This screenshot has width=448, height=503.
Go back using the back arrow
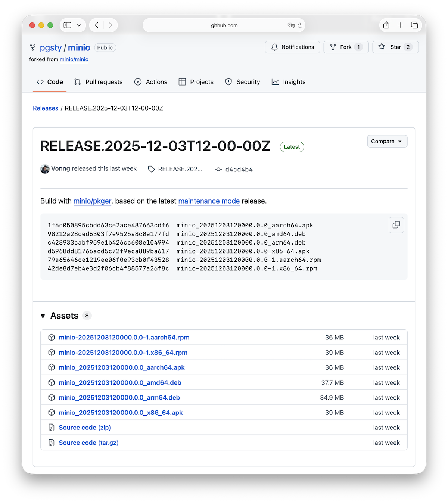point(97,25)
